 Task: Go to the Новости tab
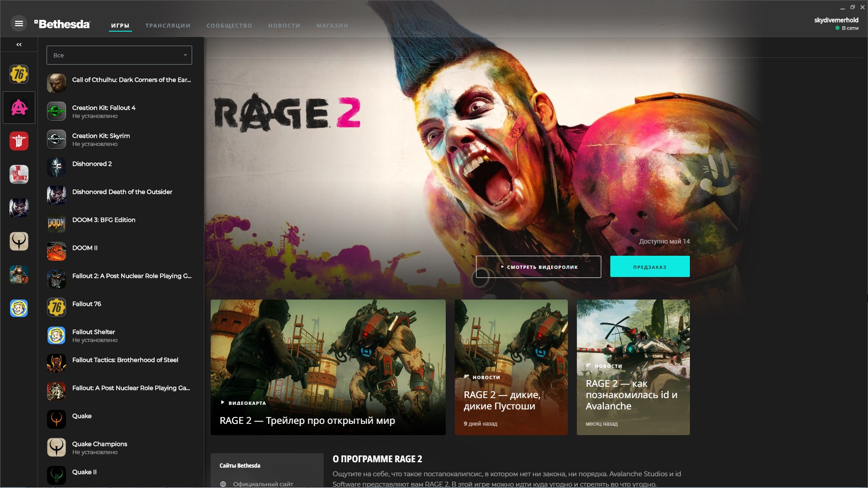tap(284, 26)
